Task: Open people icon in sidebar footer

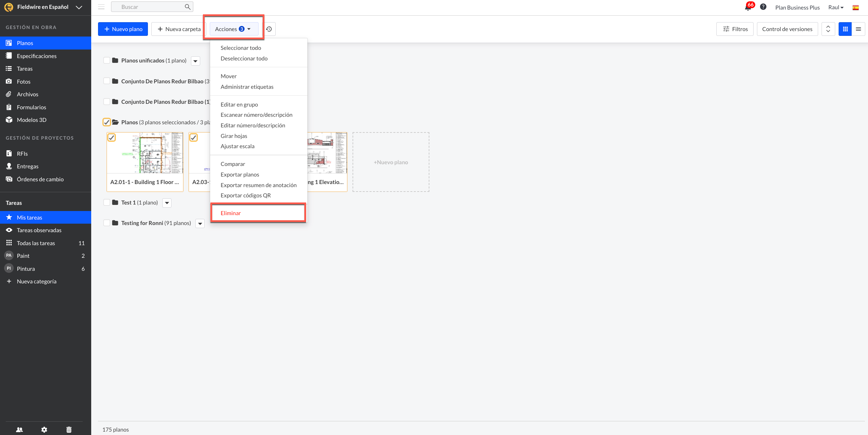Action: coord(19,430)
